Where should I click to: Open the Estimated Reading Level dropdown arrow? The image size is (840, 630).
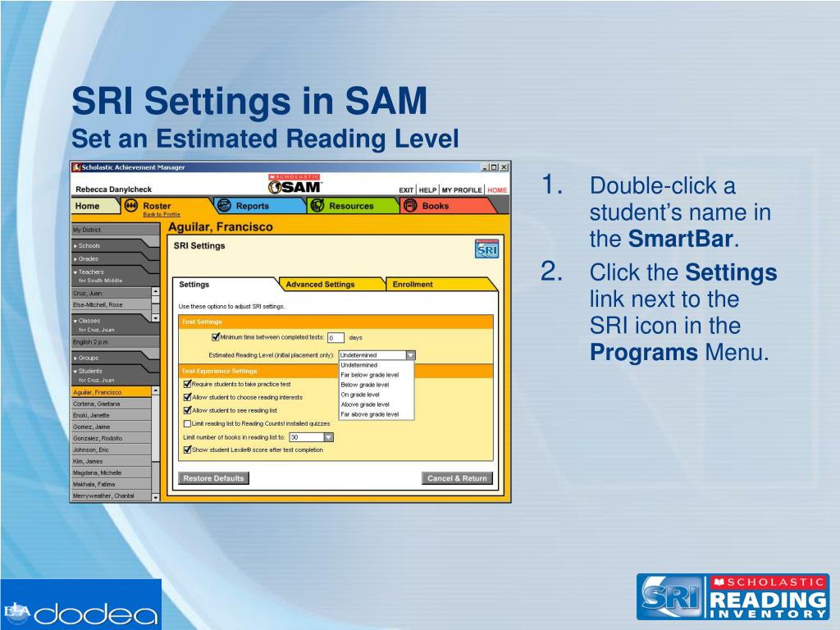(410, 355)
